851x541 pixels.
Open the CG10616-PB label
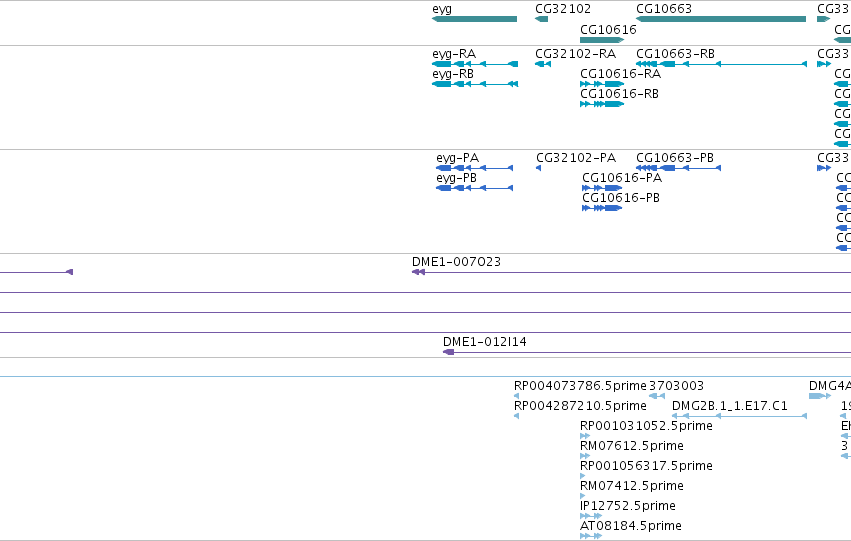(x=621, y=198)
